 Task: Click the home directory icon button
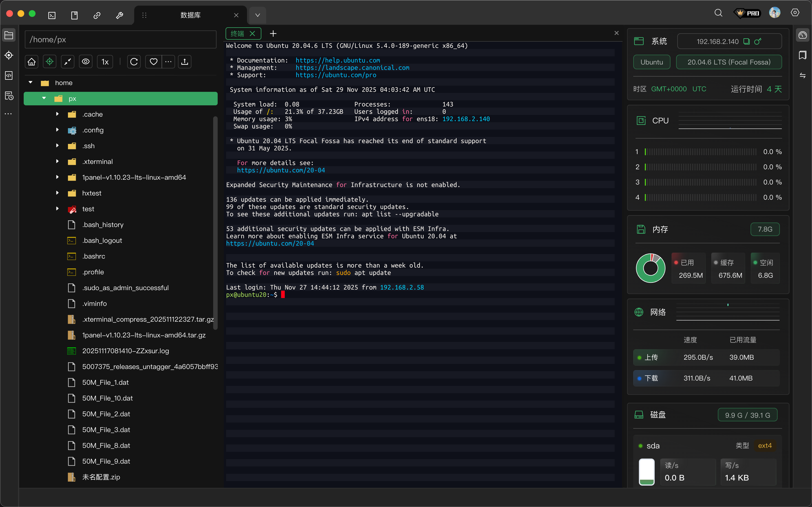32,62
